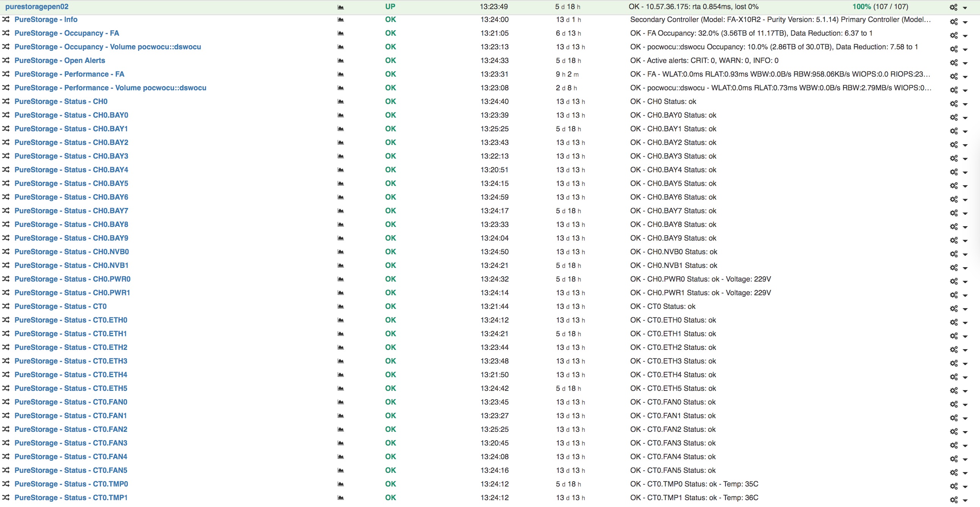Open graph icon for Status - CT0.TMP1
Image resolution: width=980 pixels, height=507 pixels.
[x=341, y=498]
